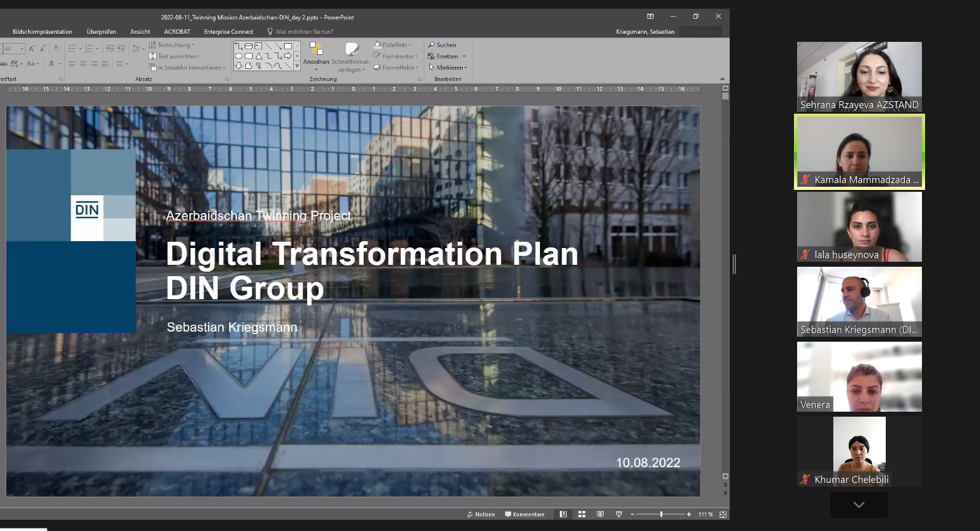Image resolution: width=980 pixels, height=531 pixels.
Task: Decrease font size with the smaller A button
Action: click(42, 48)
